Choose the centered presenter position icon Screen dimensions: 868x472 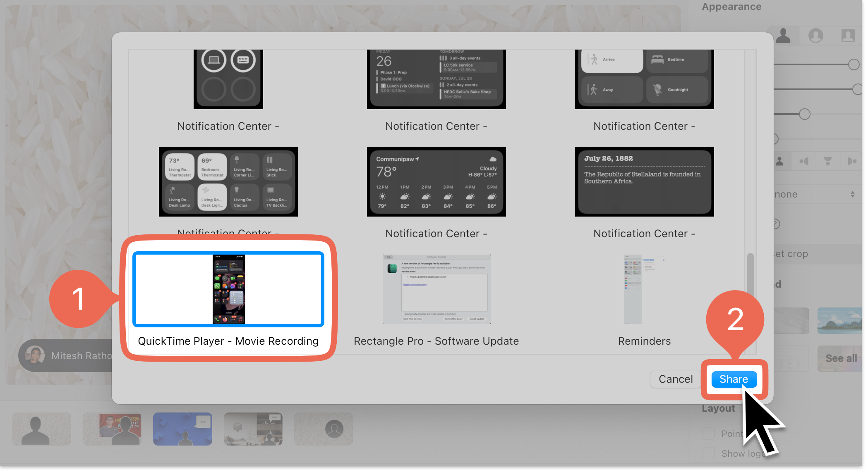click(x=779, y=162)
